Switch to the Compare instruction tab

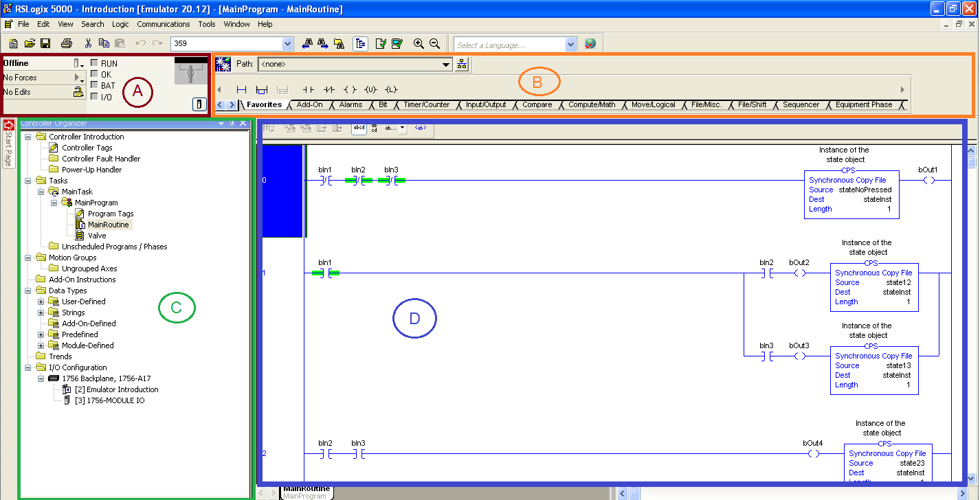coord(537,105)
